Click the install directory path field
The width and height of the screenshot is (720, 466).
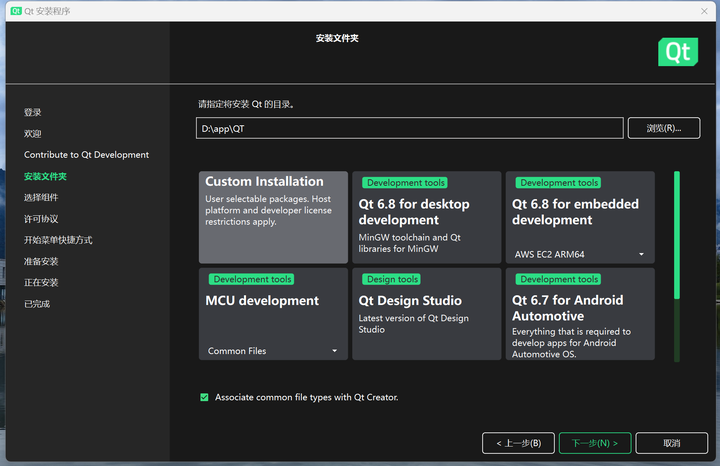tap(410, 128)
